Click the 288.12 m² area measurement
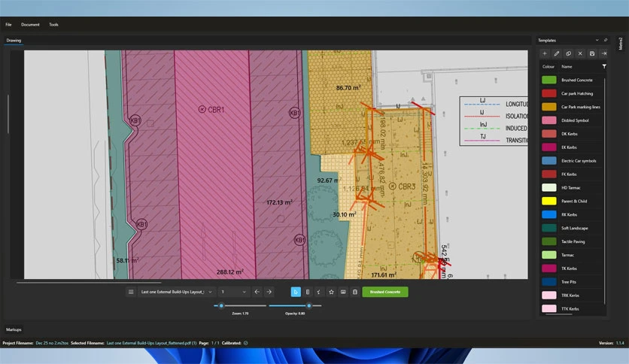Viewport: 629px width, 364px height. click(230, 271)
